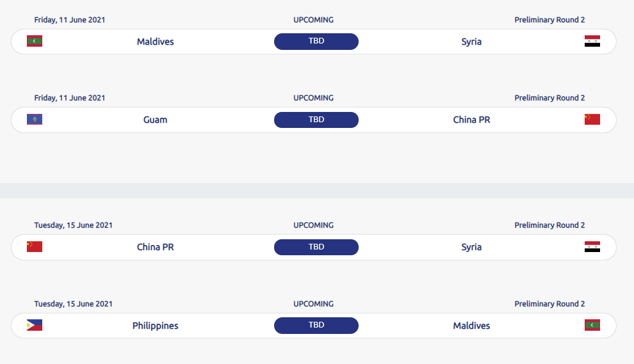The height and width of the screenshot is (364, 634).
Task: Click the Syria flag in the China PR vs Syria match
Action: point(592,246)
